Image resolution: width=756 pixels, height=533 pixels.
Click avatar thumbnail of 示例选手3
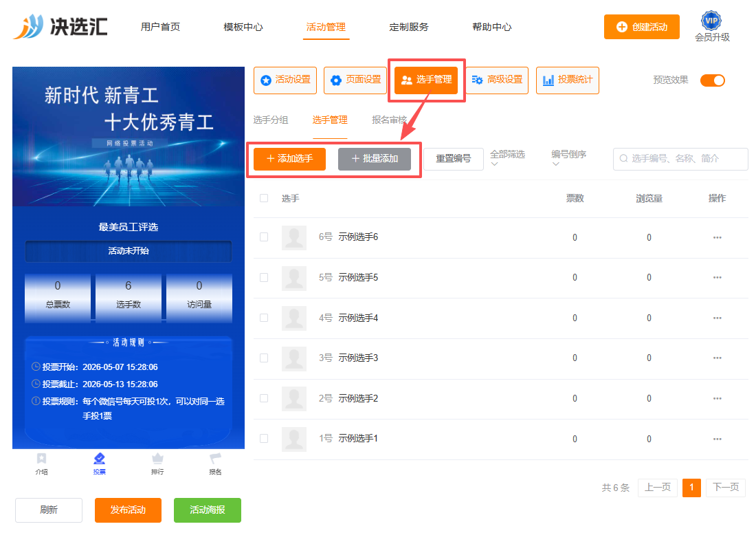[294, 359]
